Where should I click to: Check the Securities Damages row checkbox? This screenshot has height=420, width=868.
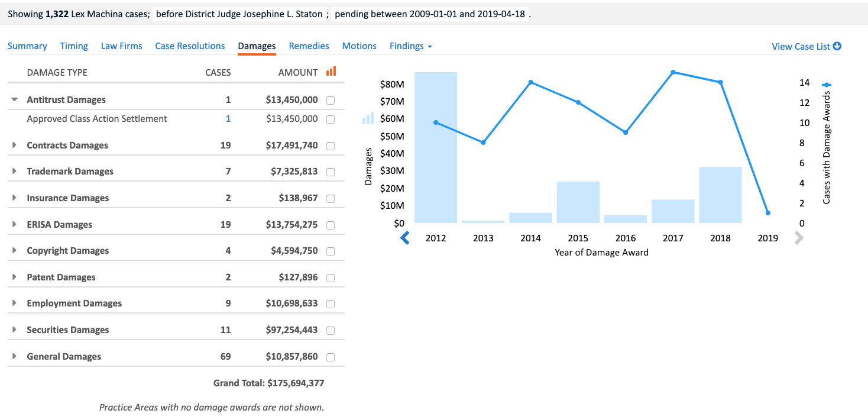(x=331, y=331)
